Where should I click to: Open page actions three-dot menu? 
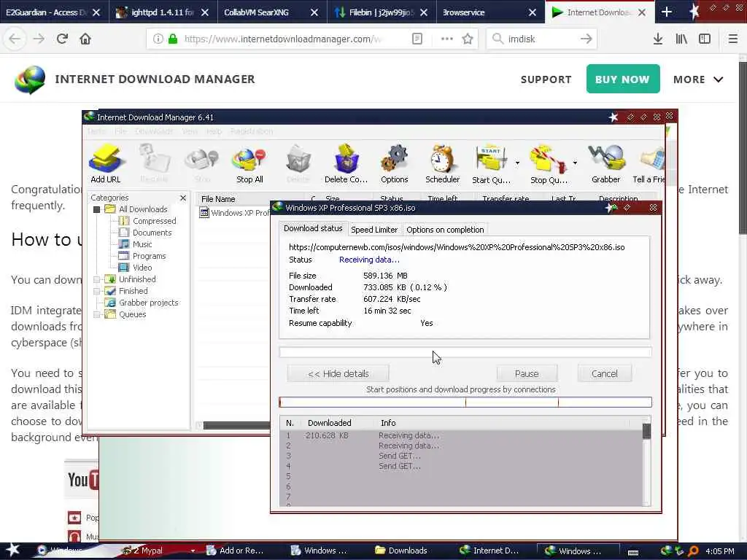446,39
